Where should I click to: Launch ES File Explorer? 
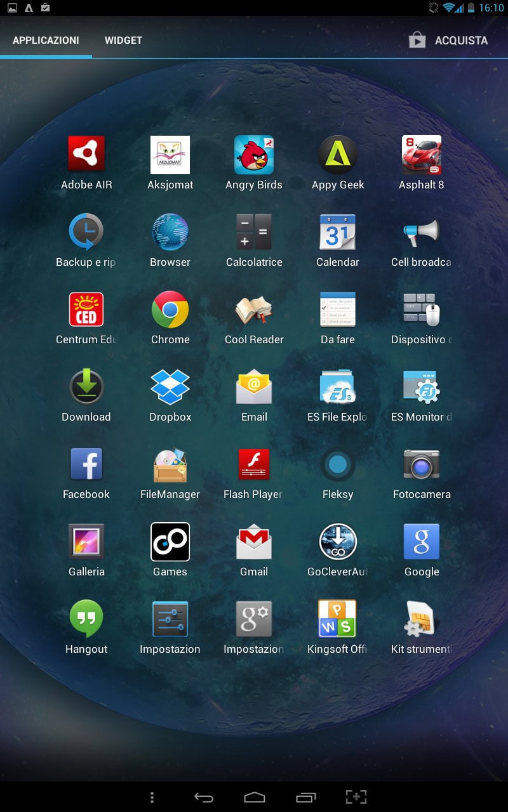click(338, 396)
